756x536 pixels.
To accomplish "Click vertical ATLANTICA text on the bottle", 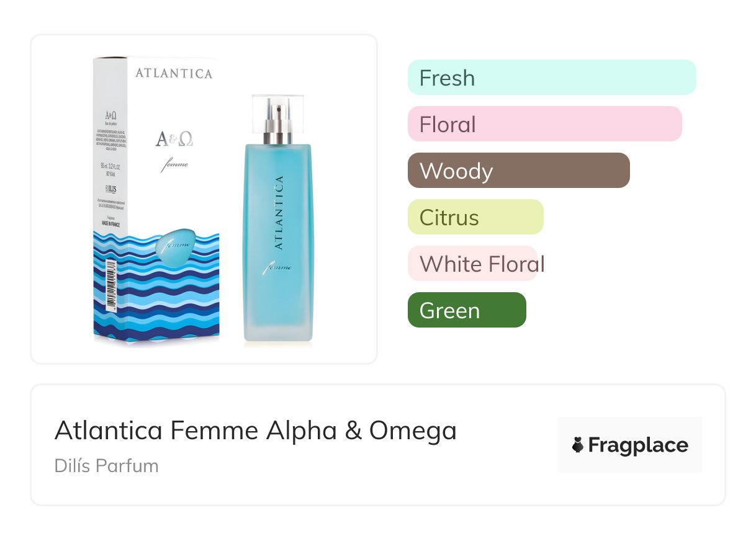I will (x=279, y=213).
